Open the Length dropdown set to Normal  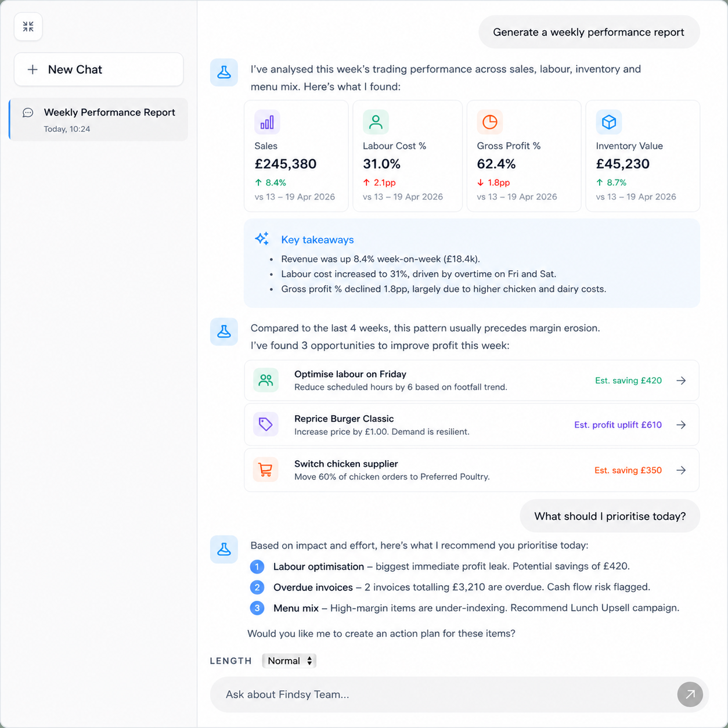pyautogui.click(x=289, y=661)
